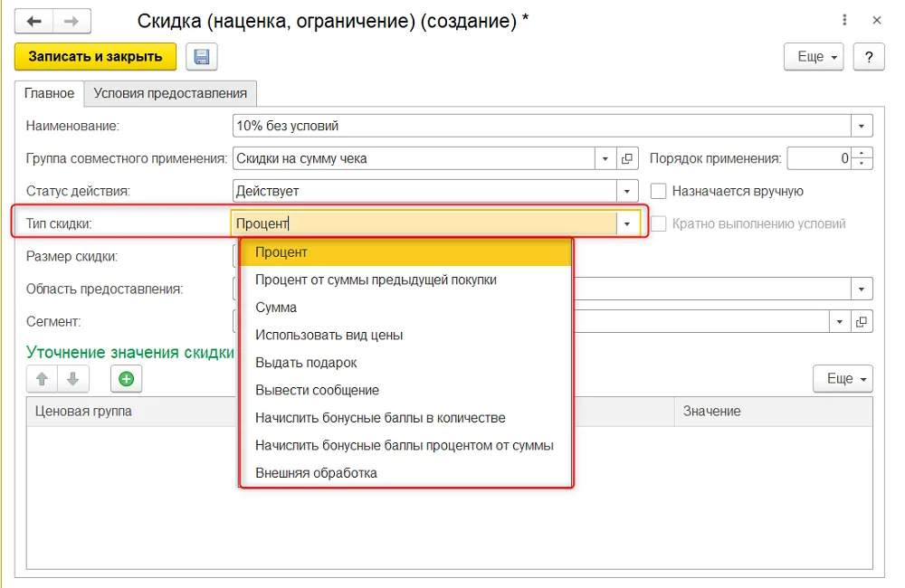The image size is (905, 588).
Task: Click the Порядок применения number field
Action: click(x=819, y=158)
